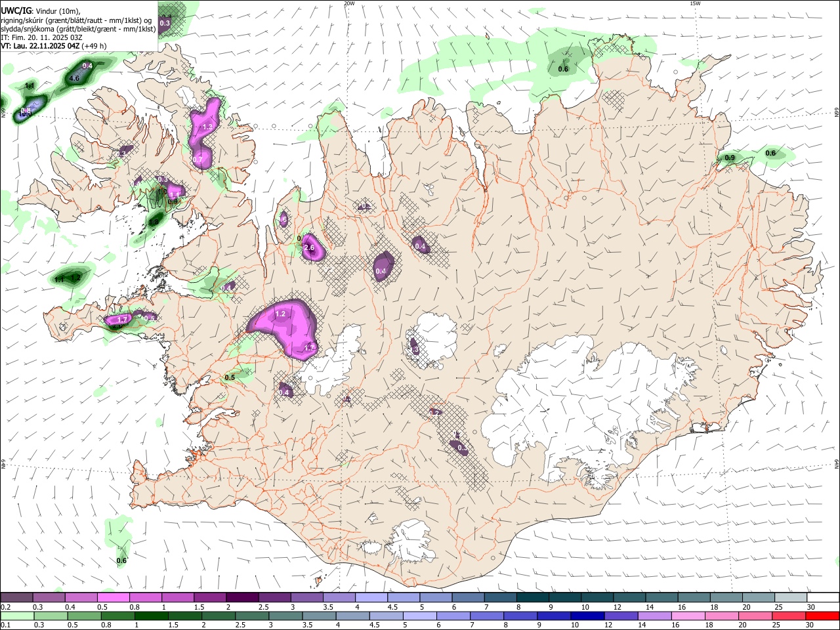Click the '0.1' label of the lower legend
This screenshot has height=630, width=840.
6,625
